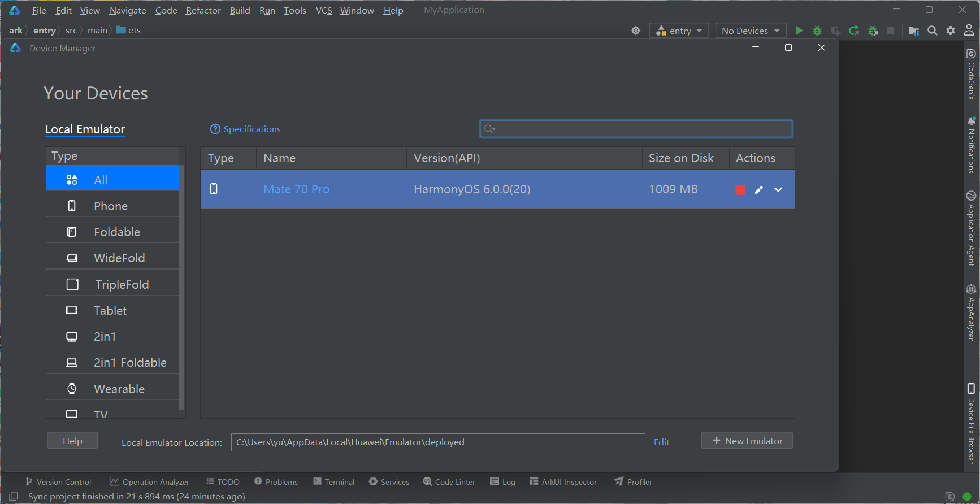This screenshot has width=980, height=504.
Task: Open the entry run configuration dropdown
Action: (679, 31)
